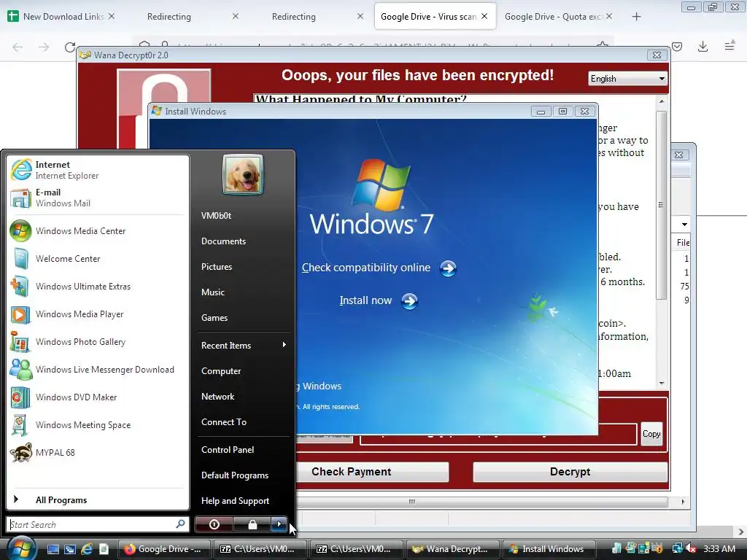
Task: Open a new browser tab
Action: 636,17
